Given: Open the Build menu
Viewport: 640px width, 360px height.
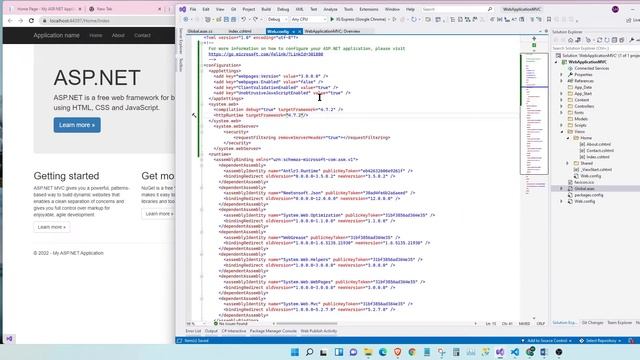Looking at the screenshot, I should tap(266, 9).
